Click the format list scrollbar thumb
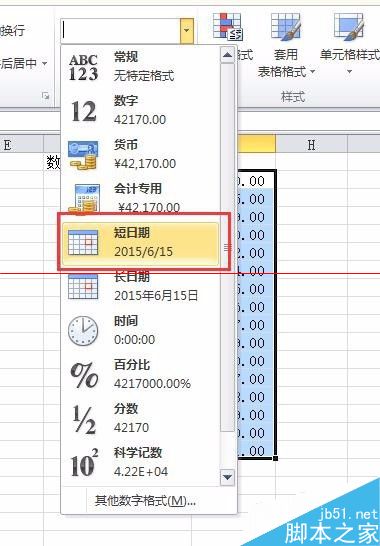Image resolution: width=380 pixels, height=546 pixels. point(227,247)
